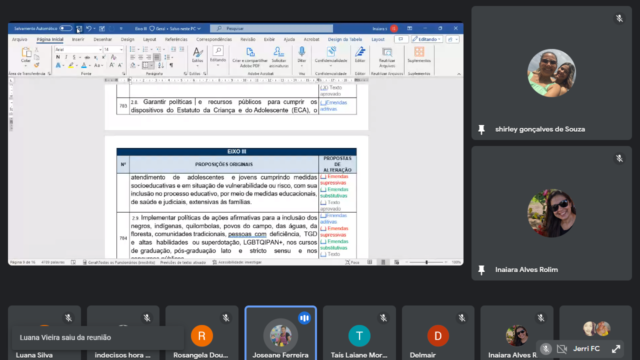The width and height of the screenshot is (640, 360).
Task: Select the Rosangela Dou... participant tile
Action: (x=202, y=333)
